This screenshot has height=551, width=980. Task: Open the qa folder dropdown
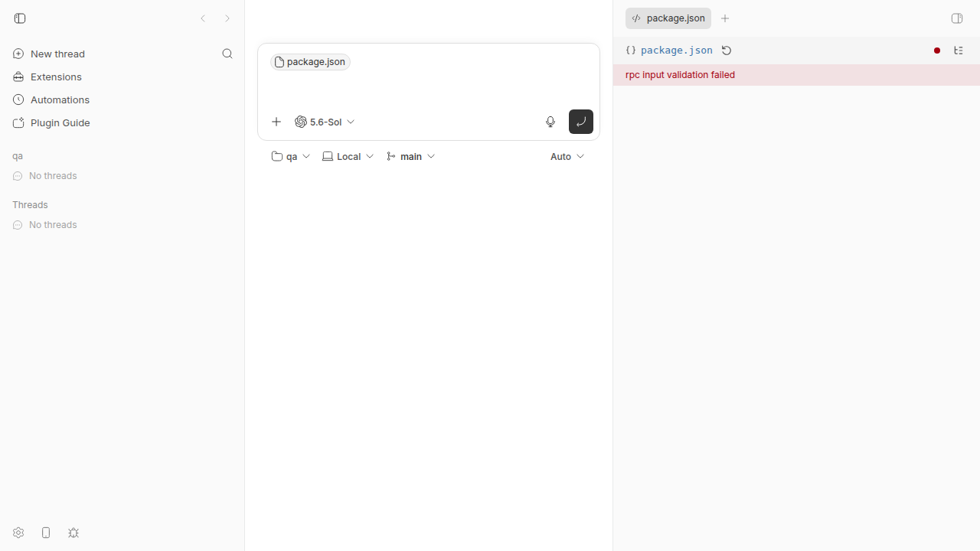(x=291, y=156)
